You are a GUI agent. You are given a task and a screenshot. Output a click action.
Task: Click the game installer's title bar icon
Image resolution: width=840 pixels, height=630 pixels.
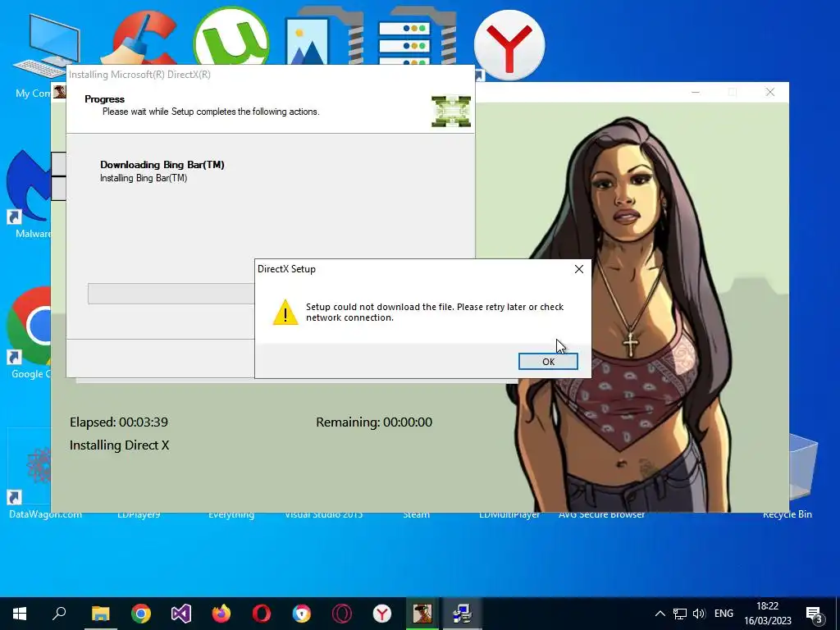(x=59, y=92)
